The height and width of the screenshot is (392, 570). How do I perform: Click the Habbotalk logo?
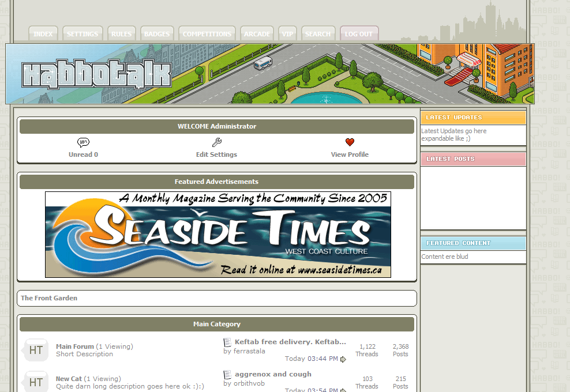tap(96, 74)
